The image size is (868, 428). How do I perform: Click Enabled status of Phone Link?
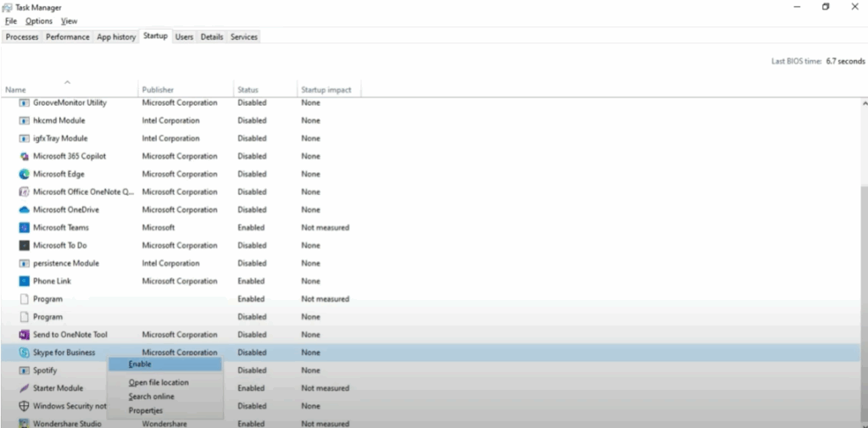click(251, 281)
